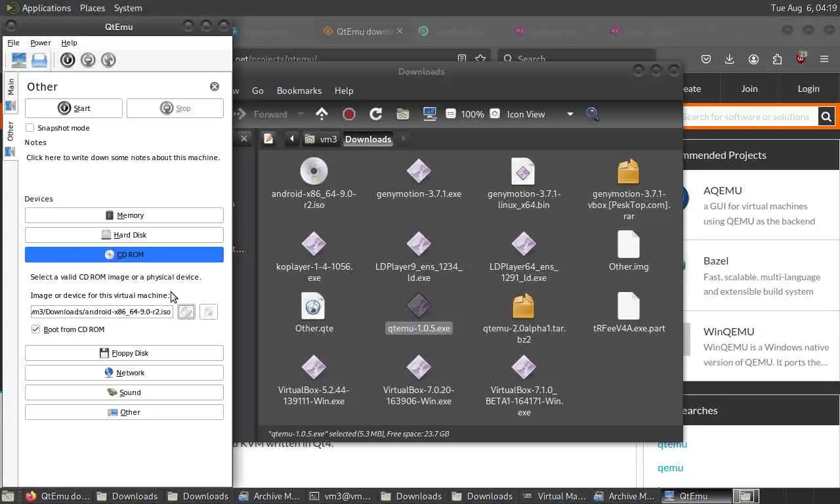The image size is (840, 504).
Task: Toggle location edit pencil icon in path bar
Action: tap(268, 138)
